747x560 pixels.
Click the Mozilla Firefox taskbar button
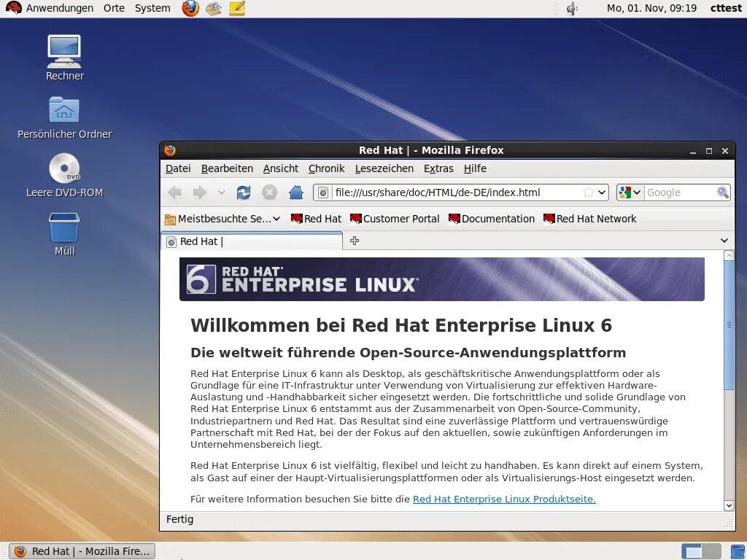(x=82, y=551)
